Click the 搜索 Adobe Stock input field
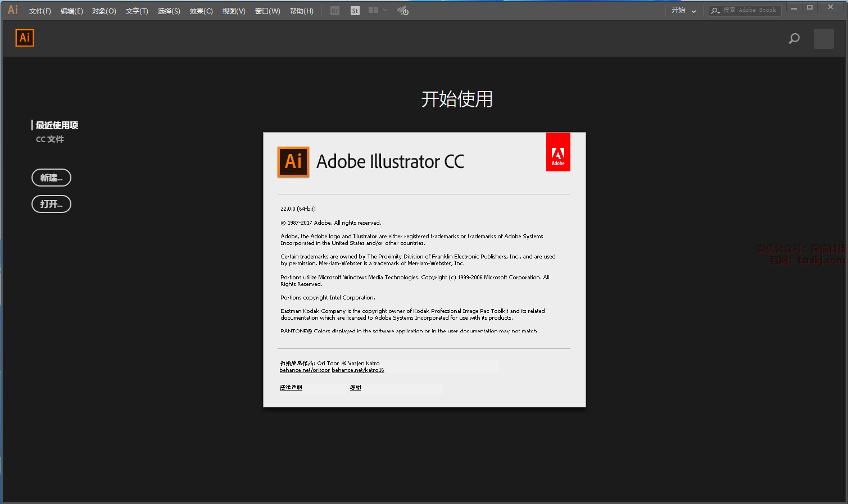 (751, 11)
